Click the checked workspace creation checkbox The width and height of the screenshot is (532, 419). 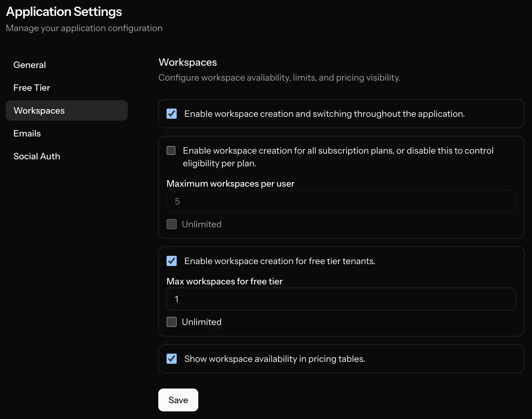(172, 114)
